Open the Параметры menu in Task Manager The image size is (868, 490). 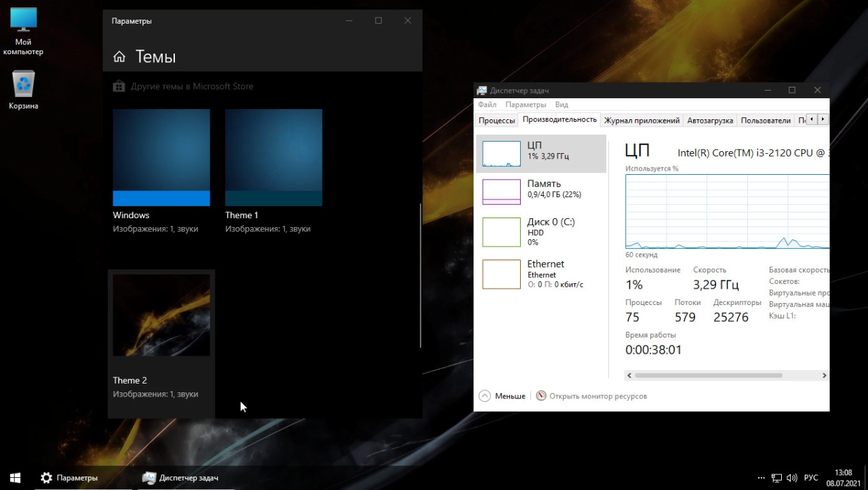(526, 104)
